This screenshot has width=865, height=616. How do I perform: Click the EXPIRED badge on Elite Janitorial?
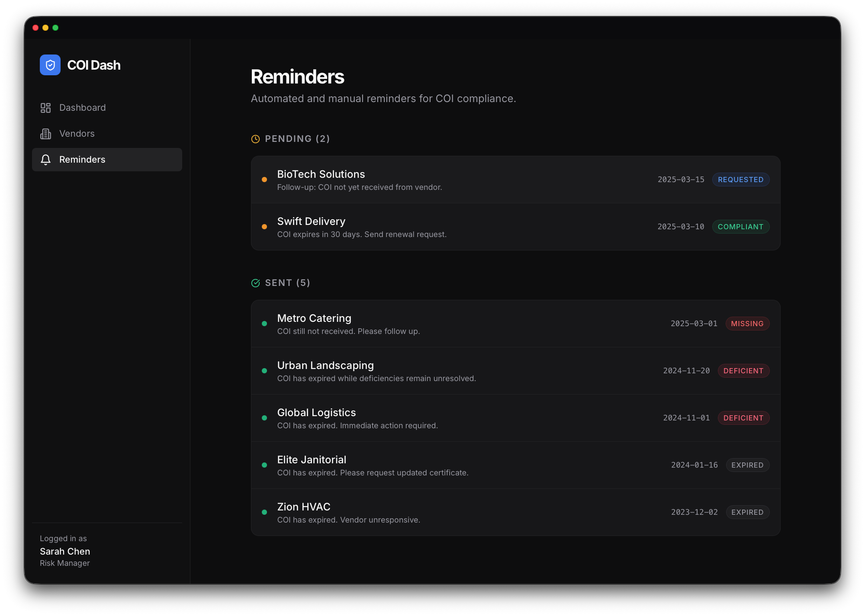click(x=747, y=465)
